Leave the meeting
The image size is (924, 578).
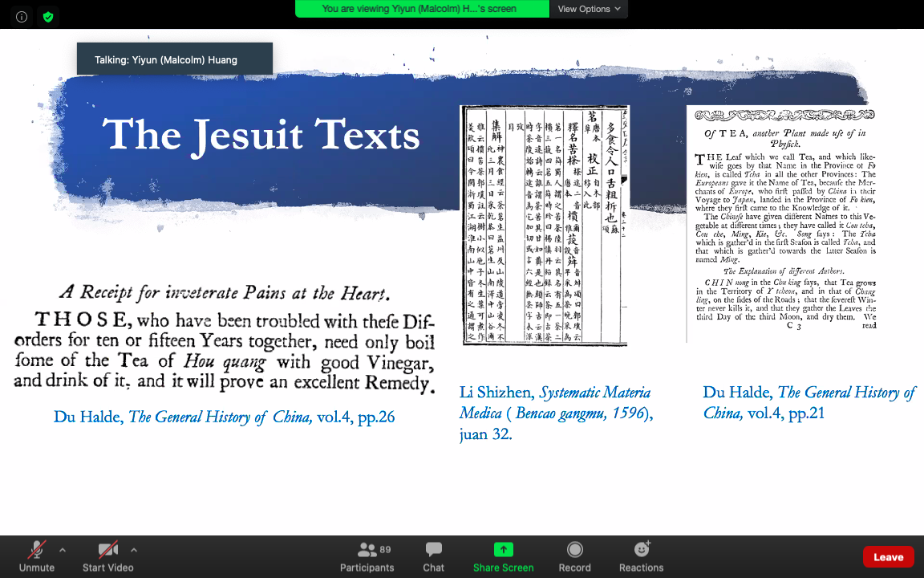coord(888,557)
